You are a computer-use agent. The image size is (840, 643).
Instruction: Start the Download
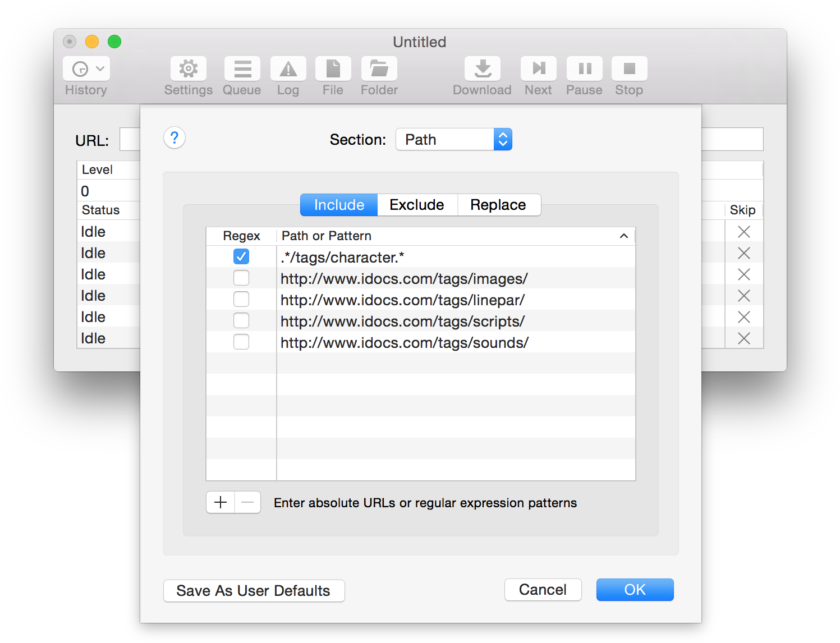[x=482, y=68]
